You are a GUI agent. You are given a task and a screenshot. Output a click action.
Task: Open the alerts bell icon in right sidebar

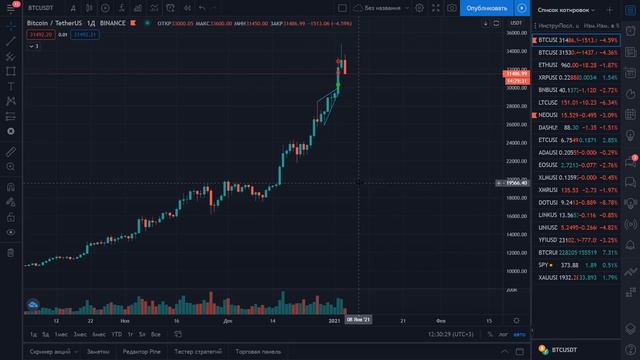click(x=631, y=245)
